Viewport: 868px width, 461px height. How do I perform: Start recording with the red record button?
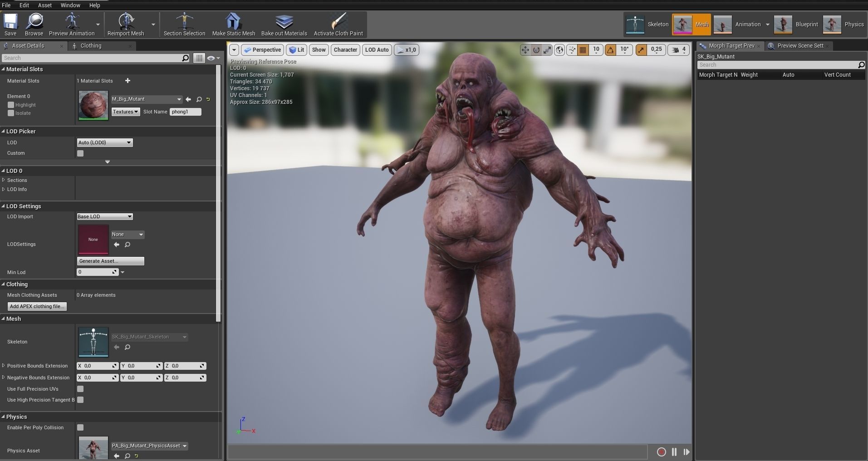point(662,452)
